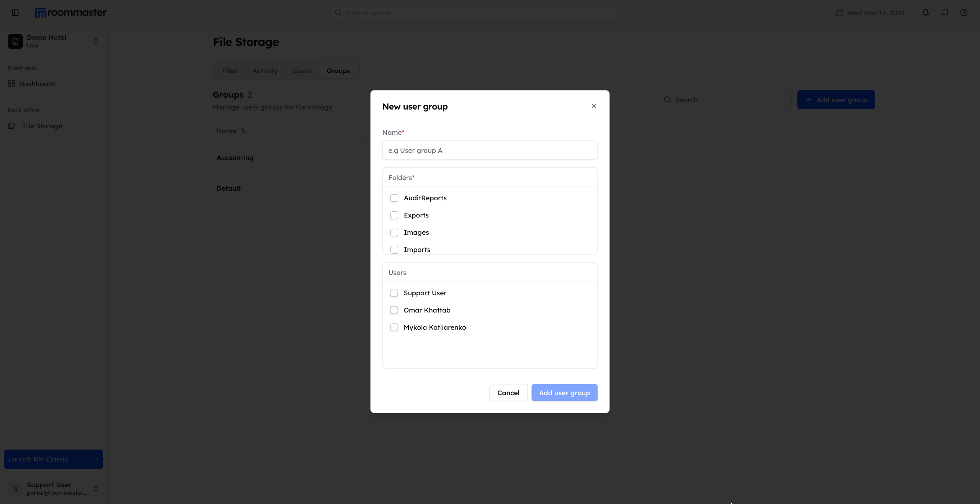The image size is (980, 504).
Task: Select File Storage in the sidebar
Action: pos(42,126)
